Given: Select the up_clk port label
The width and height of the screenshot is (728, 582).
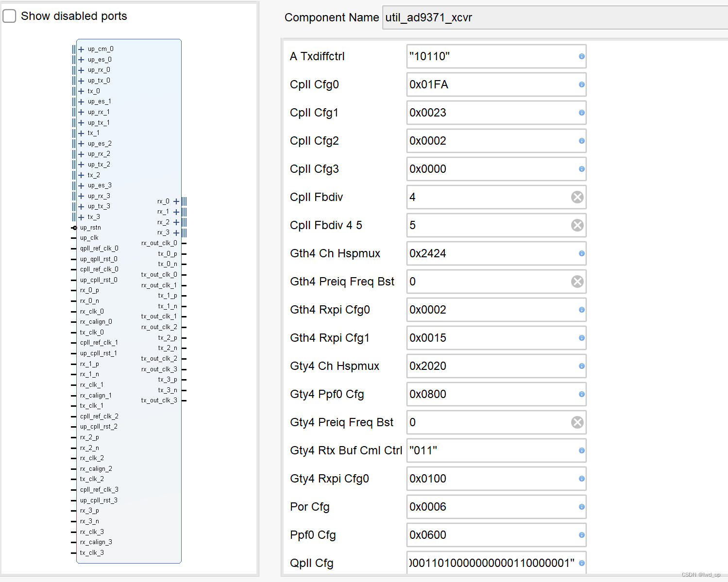Looking at the screenshot, I should 89,238.
